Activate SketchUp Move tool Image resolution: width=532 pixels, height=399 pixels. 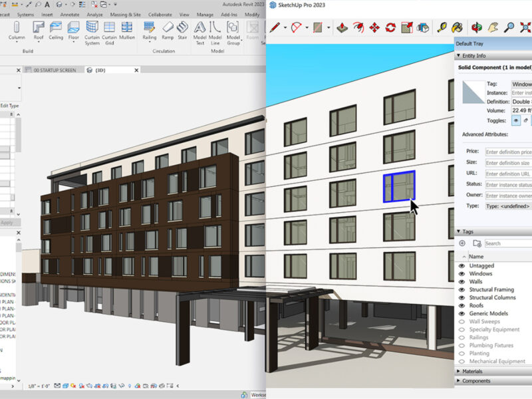374,28
